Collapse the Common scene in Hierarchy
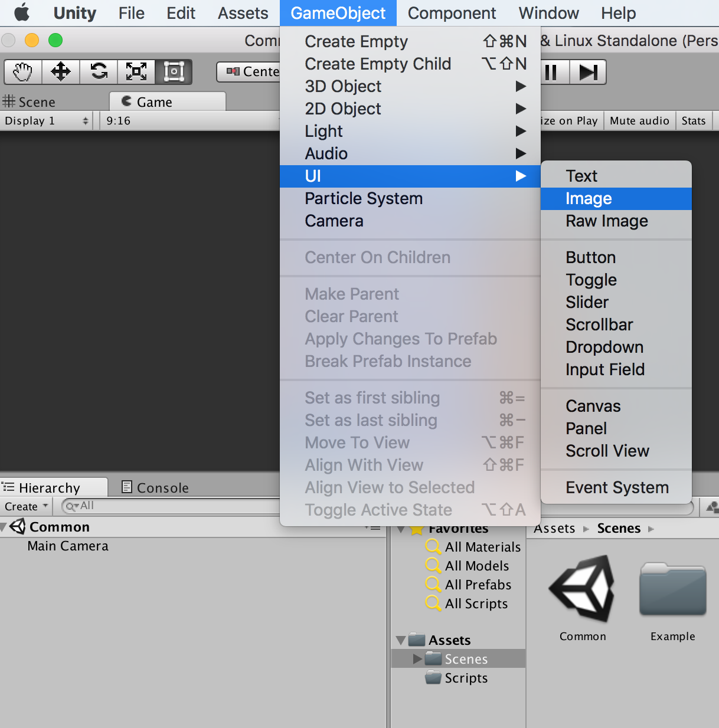Image resolution: width=719 pixels, height=728 pixels. [x=4, y=527]
